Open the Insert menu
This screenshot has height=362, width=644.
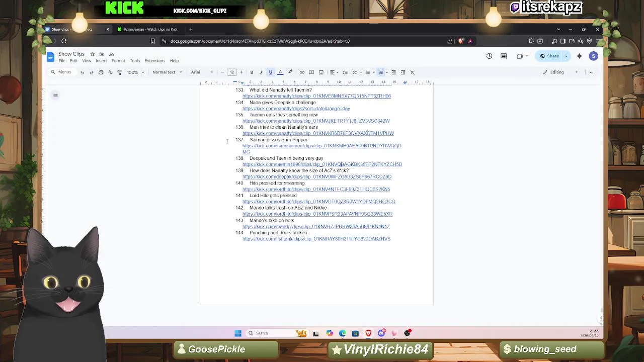101,61
